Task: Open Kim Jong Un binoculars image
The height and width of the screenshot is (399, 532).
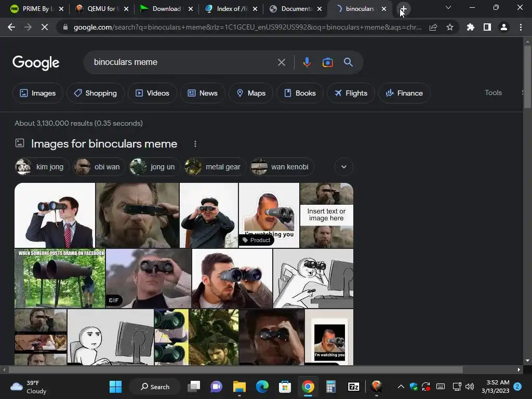Action: point(209,216)
